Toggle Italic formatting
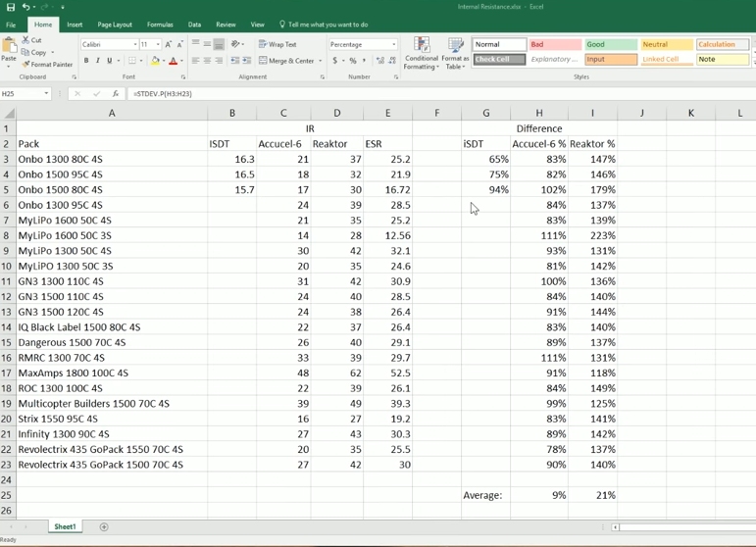Image resolution: width=756 pixels, height=547 pixels. [97, 60]
